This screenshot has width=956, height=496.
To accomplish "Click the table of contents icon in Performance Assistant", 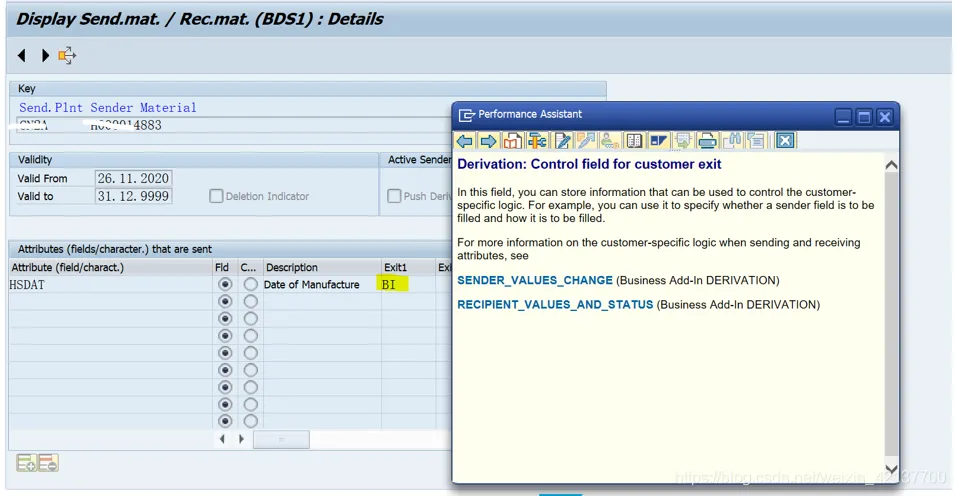I will (756, 141).
